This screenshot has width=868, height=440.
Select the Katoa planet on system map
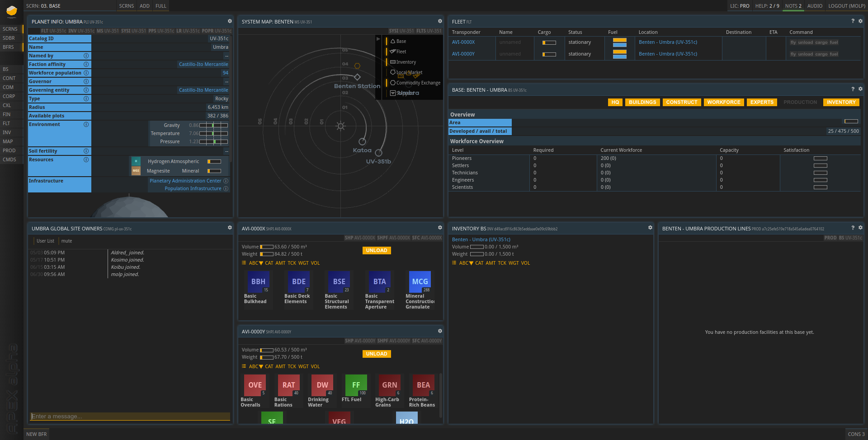[x=362, y=142]
